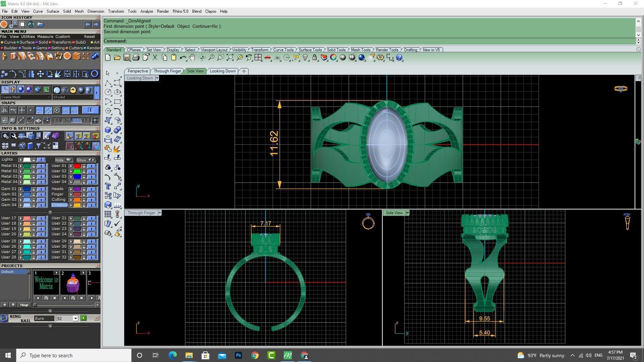Click the funnel filter icon in Info & Settings
Image resolution: width=644 pixels, height=362 pixels.
click(x=38, y=146)
